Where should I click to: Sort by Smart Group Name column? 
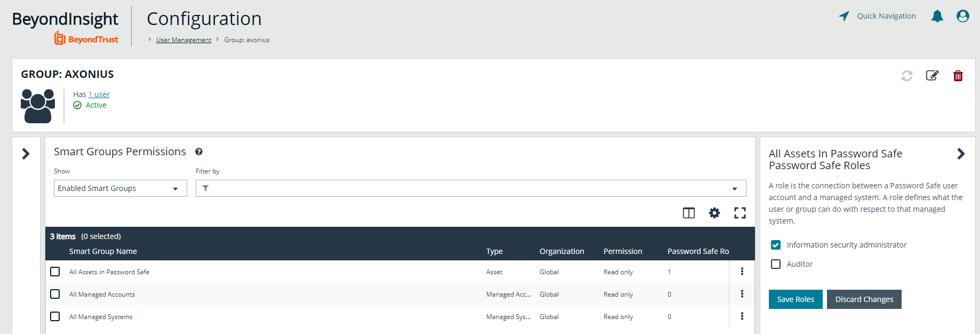coord(103,251)
